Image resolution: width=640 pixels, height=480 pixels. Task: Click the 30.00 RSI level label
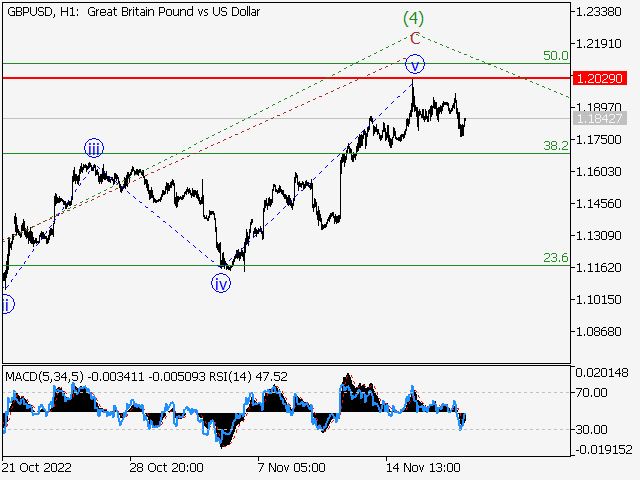(591, 429)
